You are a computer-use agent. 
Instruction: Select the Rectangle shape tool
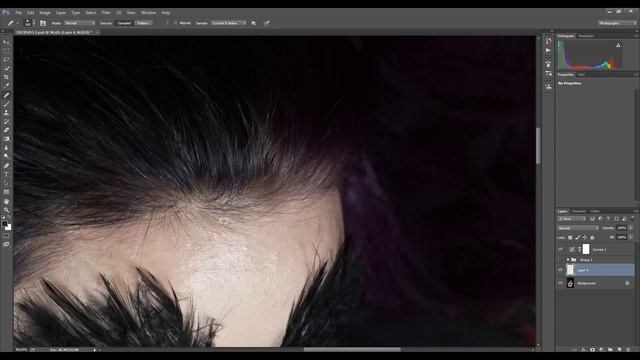coord(6,192)
